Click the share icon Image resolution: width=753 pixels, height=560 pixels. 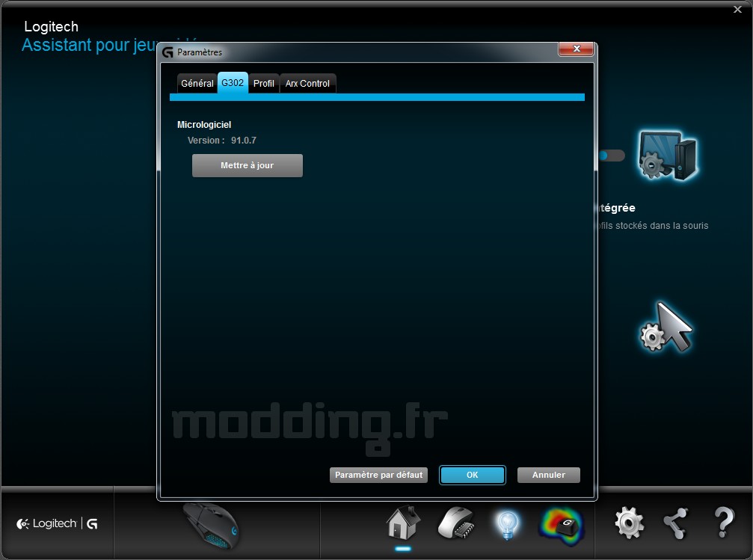[x=676, y=523]
